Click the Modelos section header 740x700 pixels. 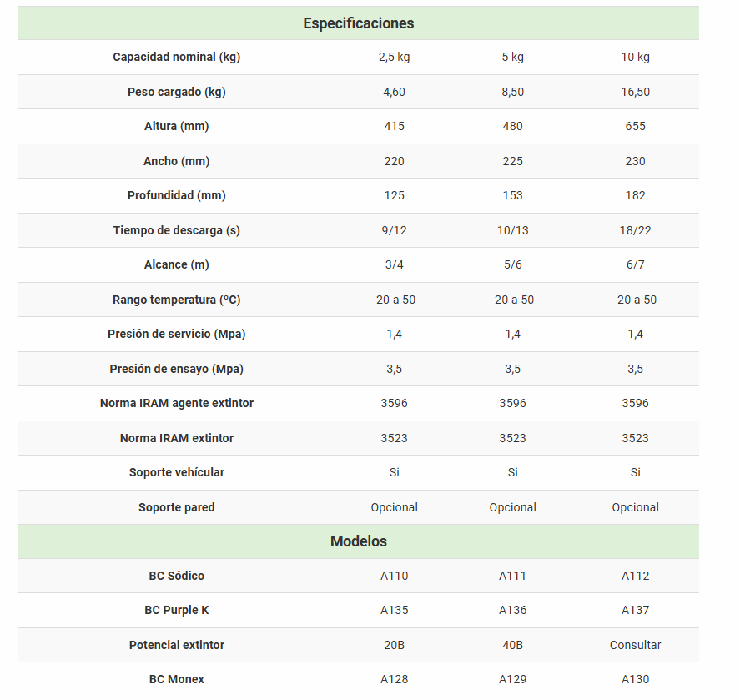358,541
